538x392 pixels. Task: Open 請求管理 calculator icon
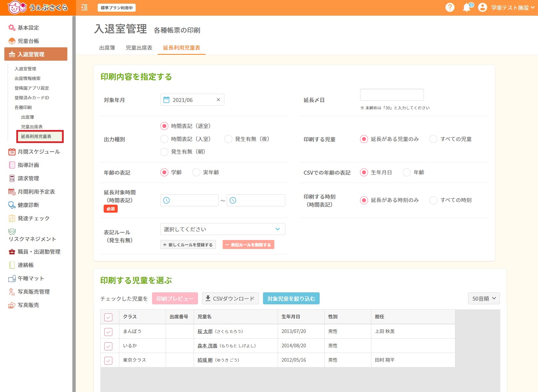[12, 178]
